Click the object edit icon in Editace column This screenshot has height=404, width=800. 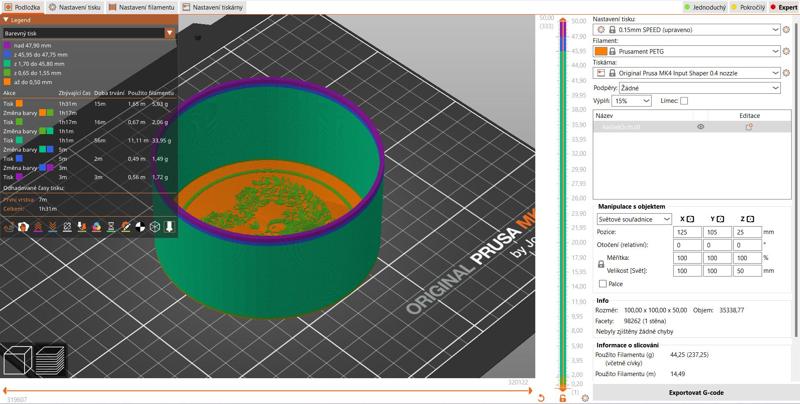click(749, 127)
